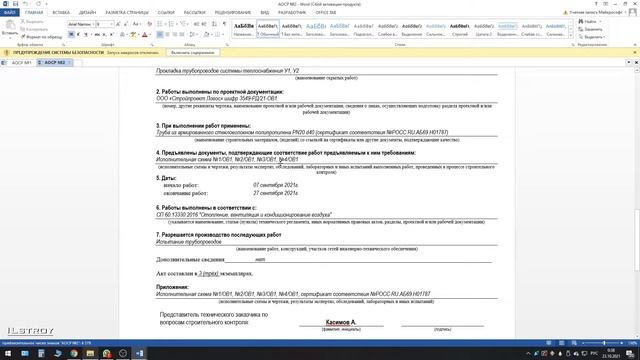The width and height of the screenshot is (640, 360).
Task: Click the Subscript x₂ icon
Action: pyautogui.click(x=104, y=35)
